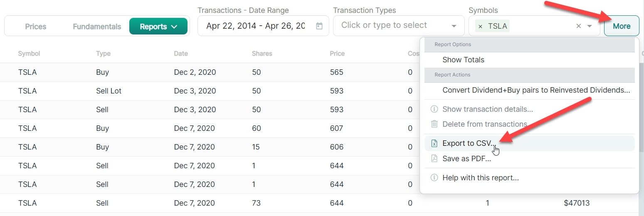Remove the TSLA symbol tag
This screenshot has height=216, width=644.
tap(481, 27)
